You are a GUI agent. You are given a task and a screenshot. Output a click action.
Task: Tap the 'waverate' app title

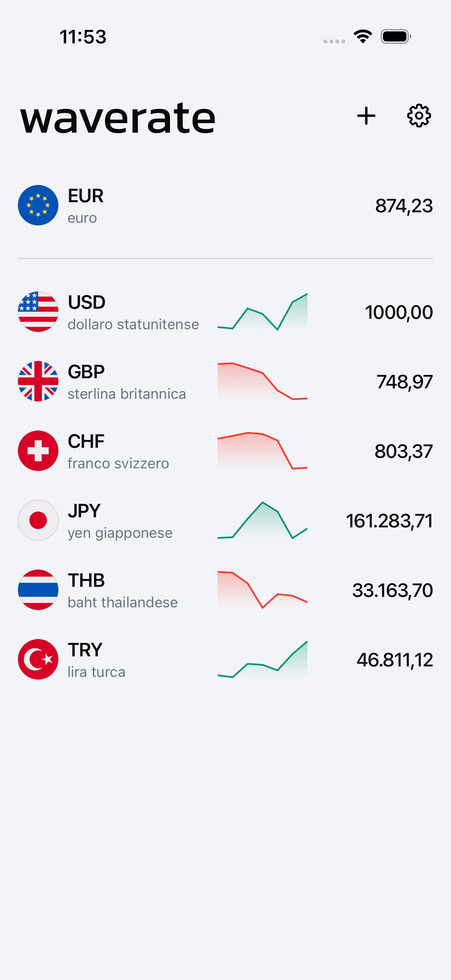(118, 118)
